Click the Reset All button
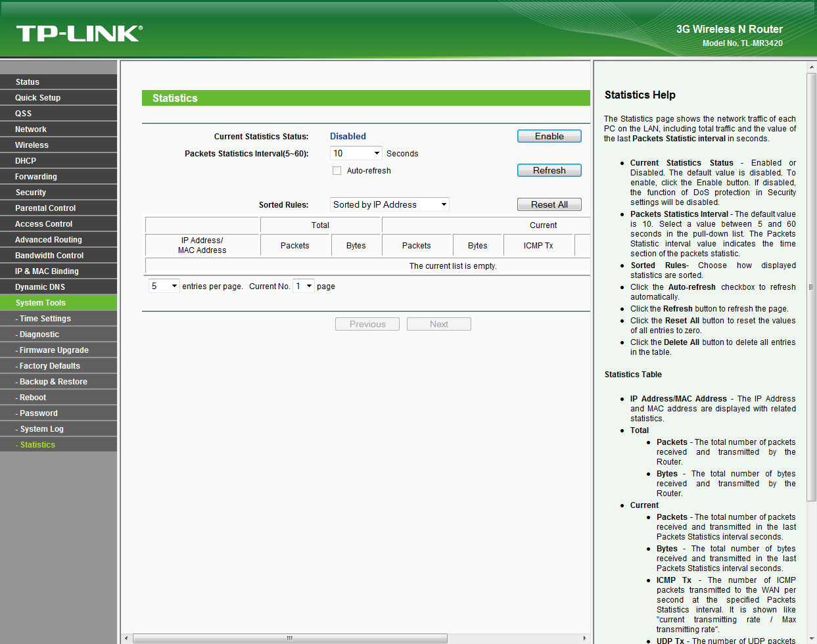 549,204
